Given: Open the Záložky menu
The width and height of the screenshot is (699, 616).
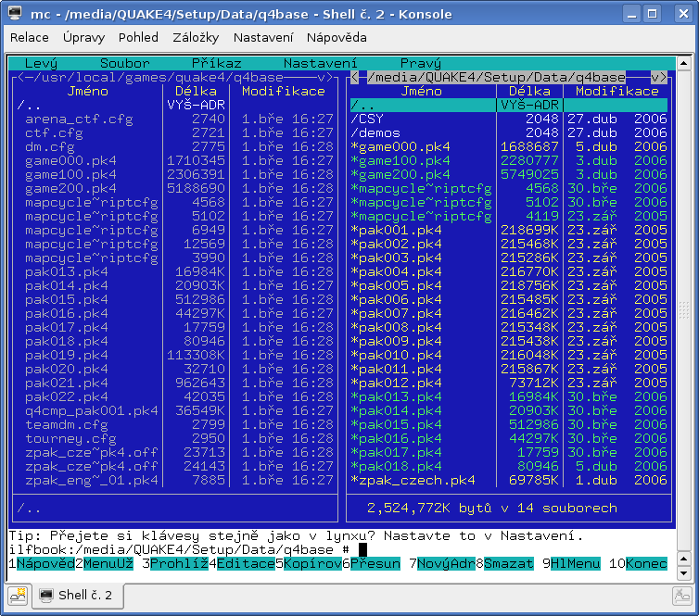Looking at the screenshot, I should coord(196,37).
